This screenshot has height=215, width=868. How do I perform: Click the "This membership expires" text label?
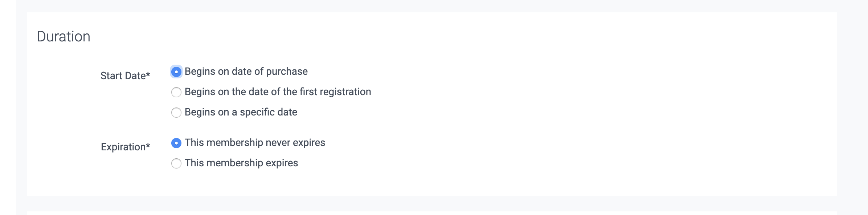point(241,163)
